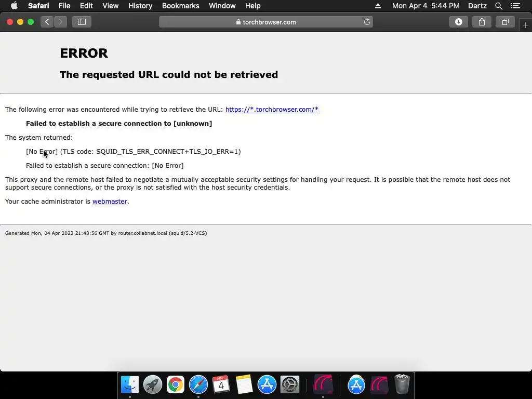The height and width of the screenshot is (399, 532).
Task: Click 'The system returned:' text
Action: [x=38, y=137]
